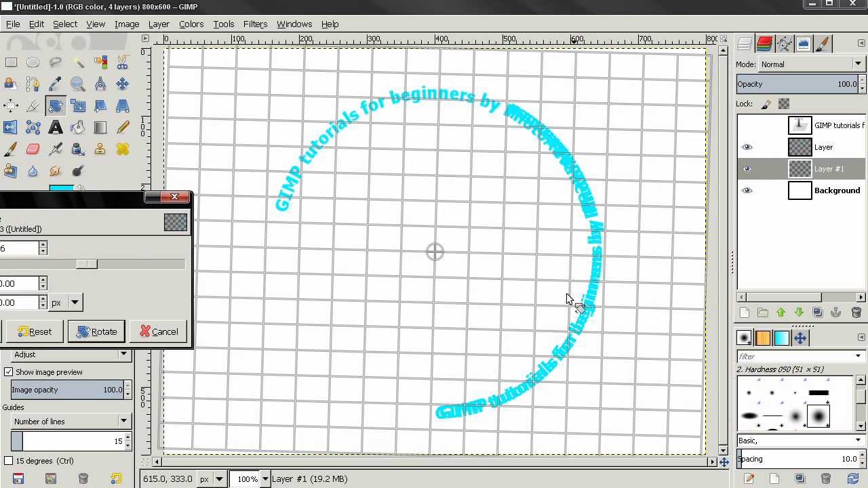Screen dimensions: 868x488
Task: Select the Alignment tool
Action: (x=11, y=106)
